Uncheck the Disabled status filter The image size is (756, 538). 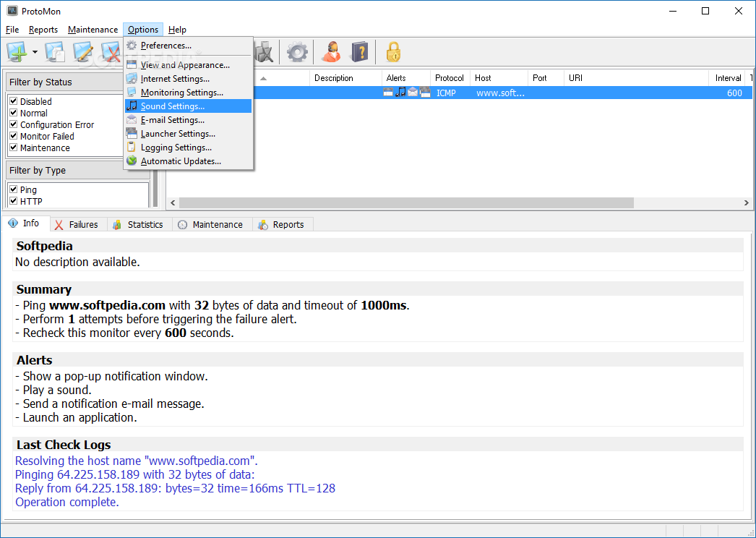14,101
